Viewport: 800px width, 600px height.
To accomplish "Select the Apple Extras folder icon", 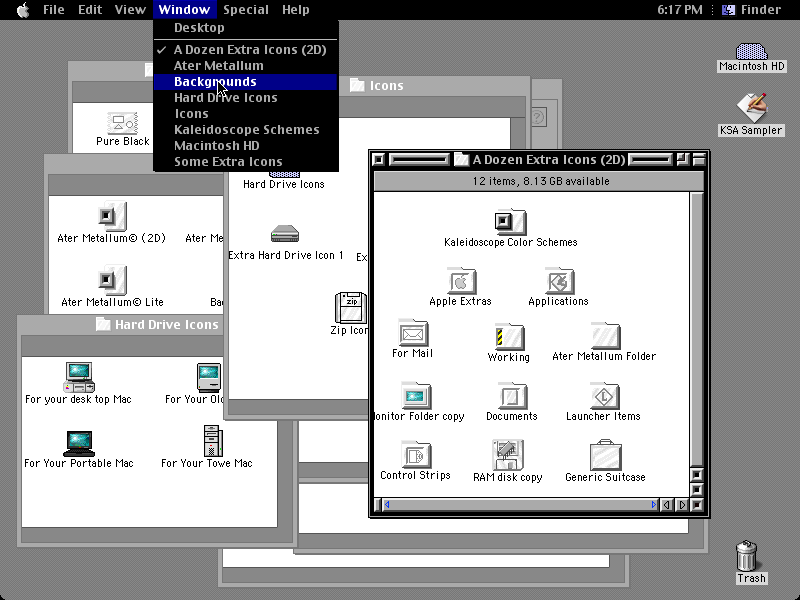I will coord(461,281).
